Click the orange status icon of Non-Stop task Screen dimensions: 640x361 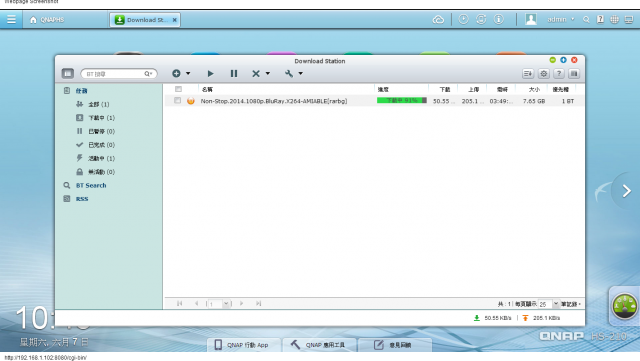tap(191, 101)
